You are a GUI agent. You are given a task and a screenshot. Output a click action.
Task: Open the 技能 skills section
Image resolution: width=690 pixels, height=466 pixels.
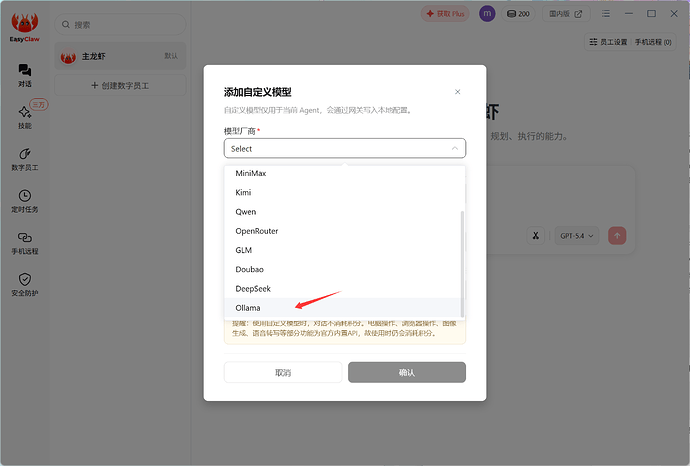click(25, 117)
